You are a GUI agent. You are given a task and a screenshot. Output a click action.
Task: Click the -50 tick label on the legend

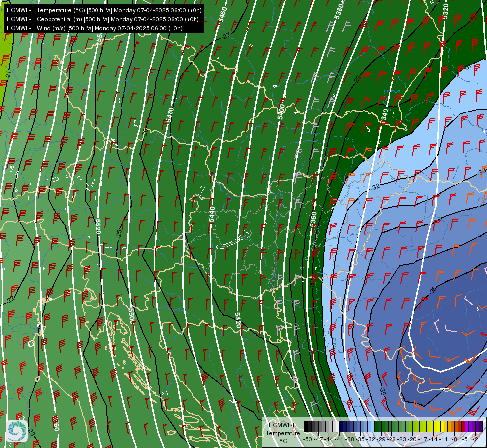point(308,439)
